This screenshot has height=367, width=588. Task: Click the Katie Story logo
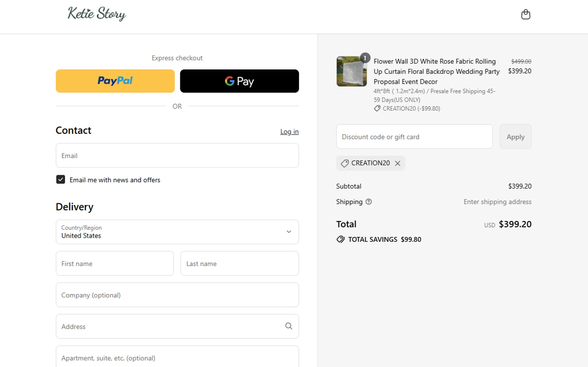pos(96,14)
